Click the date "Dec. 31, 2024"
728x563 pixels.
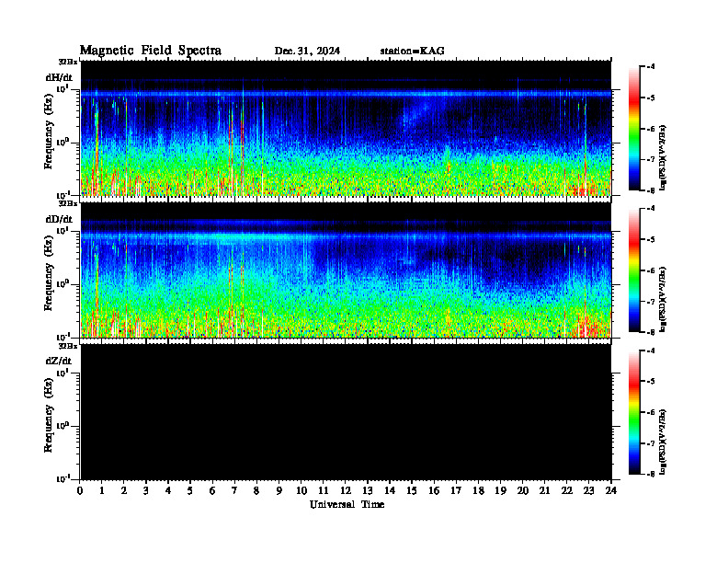[307, 52]
